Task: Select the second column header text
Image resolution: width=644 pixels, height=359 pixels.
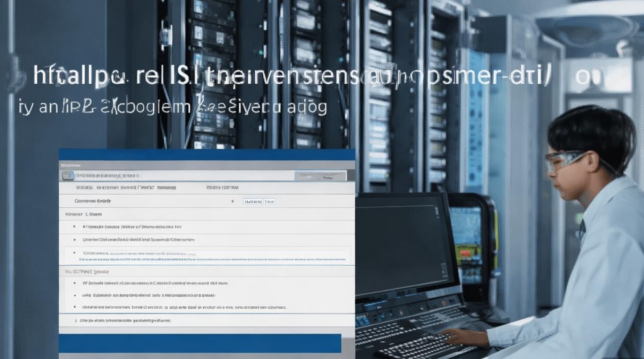Action: [x=223, y=188]
